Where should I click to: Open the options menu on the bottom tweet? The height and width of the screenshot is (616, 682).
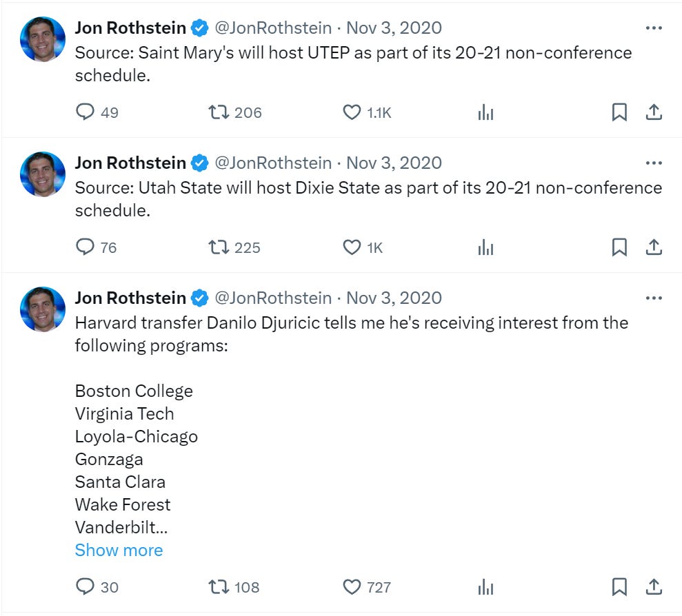[653, 296]
